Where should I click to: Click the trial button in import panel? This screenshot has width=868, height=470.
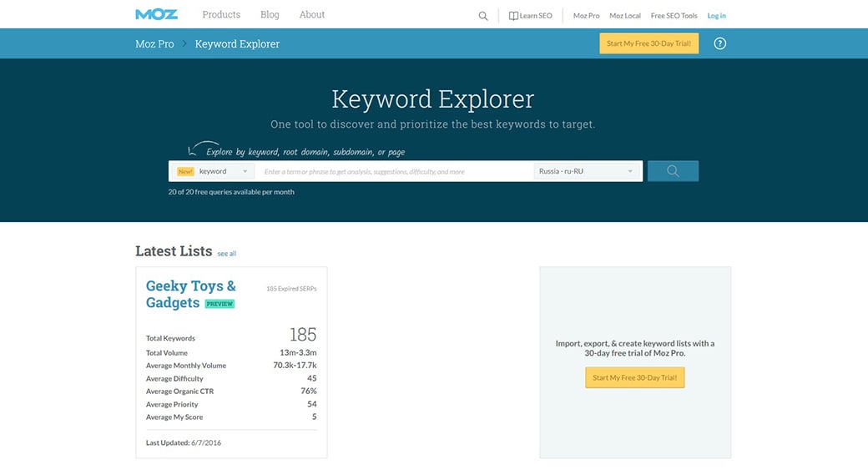634,377
